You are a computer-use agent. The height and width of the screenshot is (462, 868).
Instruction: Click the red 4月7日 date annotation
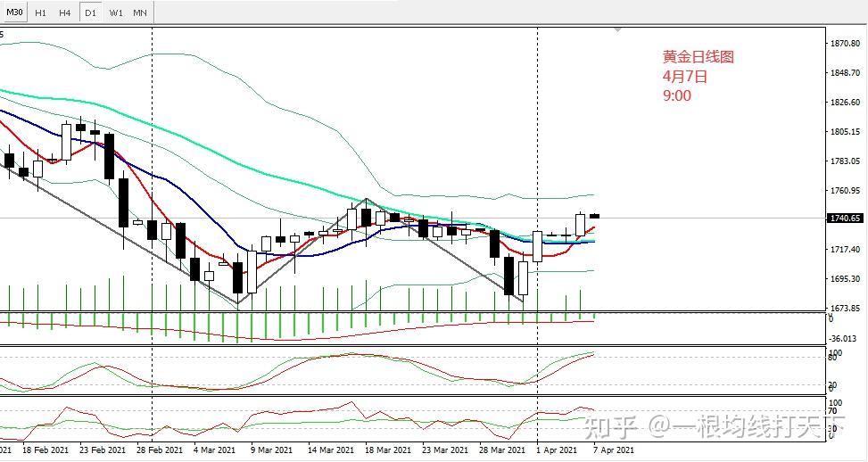tap(685, 76)
